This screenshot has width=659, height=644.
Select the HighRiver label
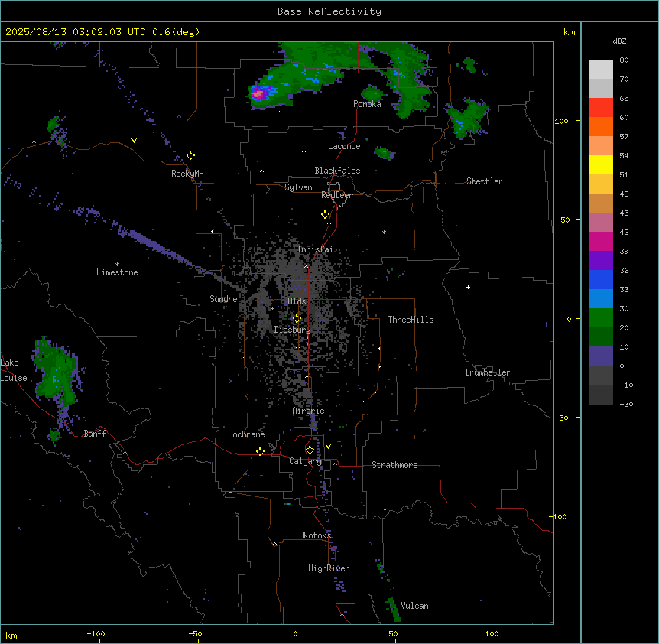click(x=329, y=568)
